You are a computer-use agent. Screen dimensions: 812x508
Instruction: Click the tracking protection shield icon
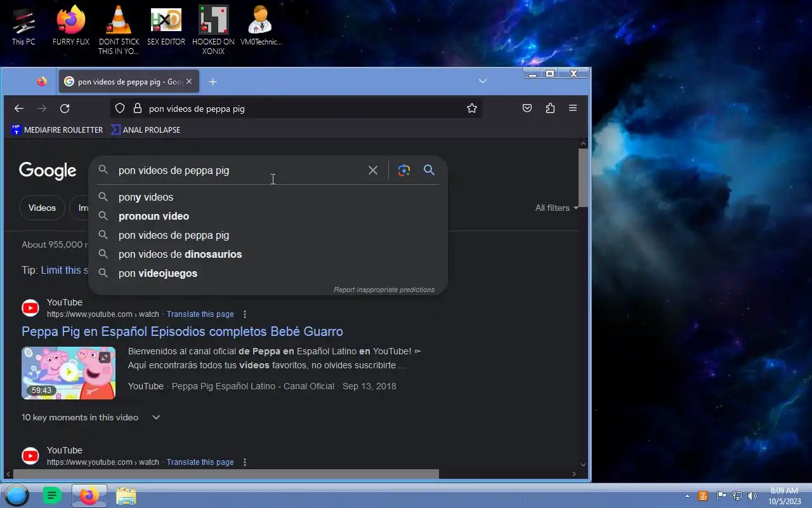point(120,109)
